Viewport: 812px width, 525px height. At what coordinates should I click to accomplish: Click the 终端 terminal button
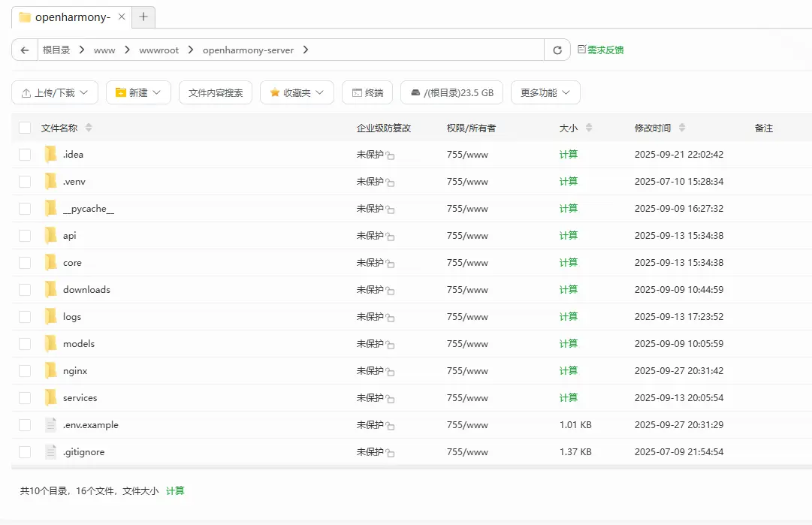pos(367,93)
